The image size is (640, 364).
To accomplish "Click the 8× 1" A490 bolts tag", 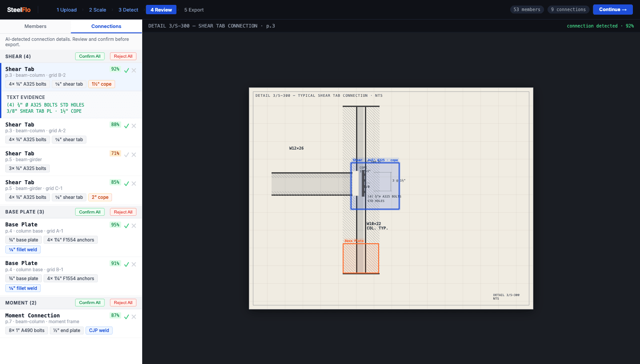I will pos(27,330).
